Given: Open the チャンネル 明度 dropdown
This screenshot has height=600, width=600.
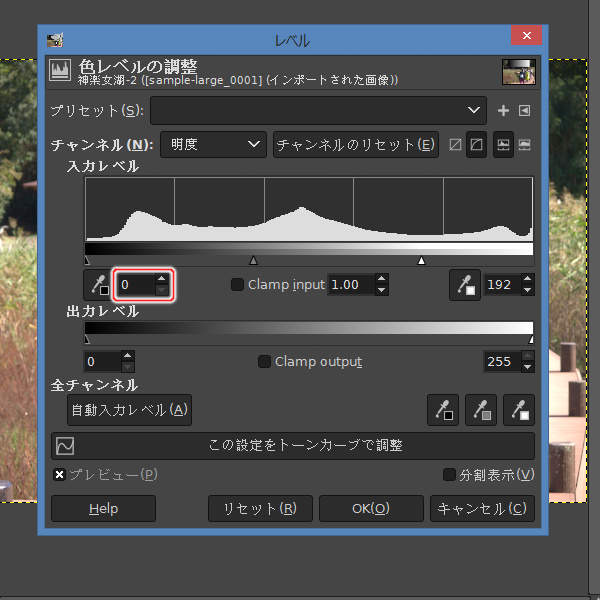Looking at the screenshot, I should [x=213, y=145].
